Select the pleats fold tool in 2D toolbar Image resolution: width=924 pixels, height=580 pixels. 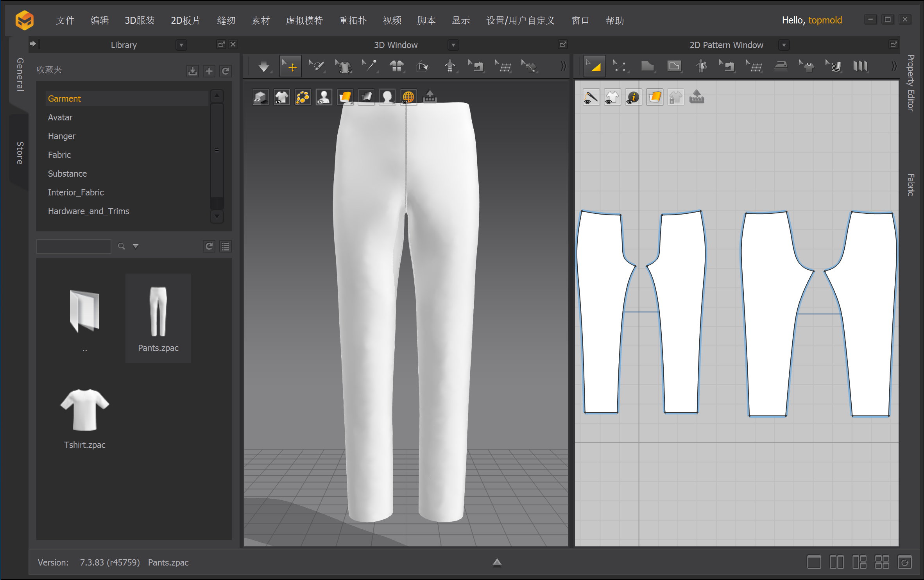[860, 66]
